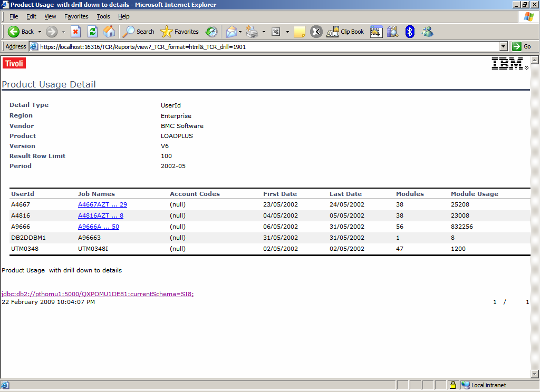540x392 pixels.
Task: Select the 2002-05 period value
Action: pos(173,166)
